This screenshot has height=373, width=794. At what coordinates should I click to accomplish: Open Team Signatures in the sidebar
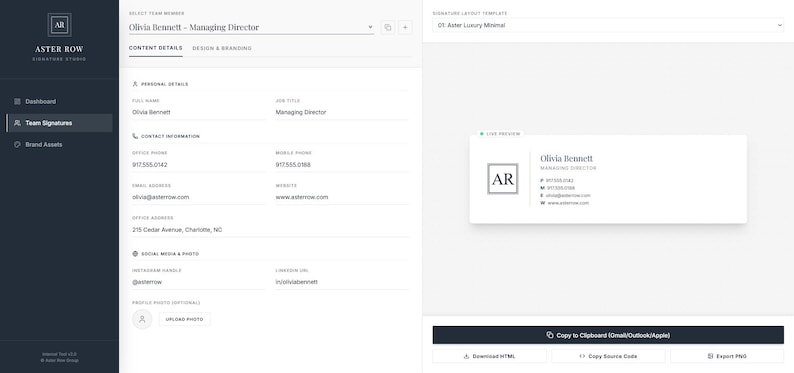[59, 123]
